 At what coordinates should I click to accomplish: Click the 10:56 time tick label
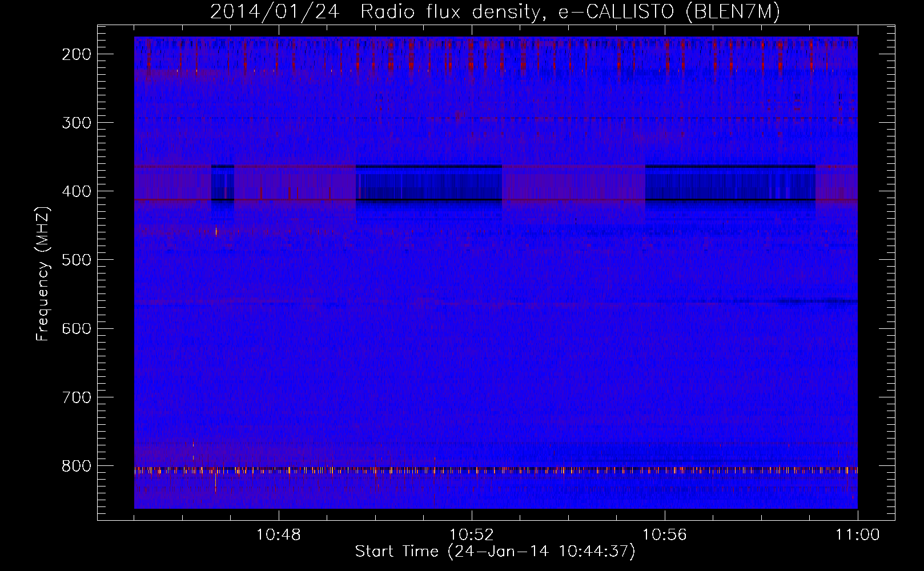click(665, 535)
